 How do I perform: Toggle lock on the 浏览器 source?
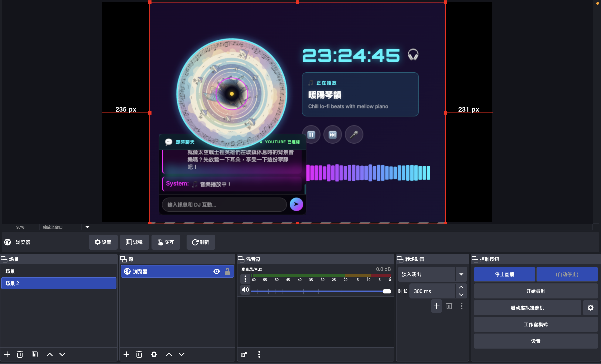(x=227, y=271)
